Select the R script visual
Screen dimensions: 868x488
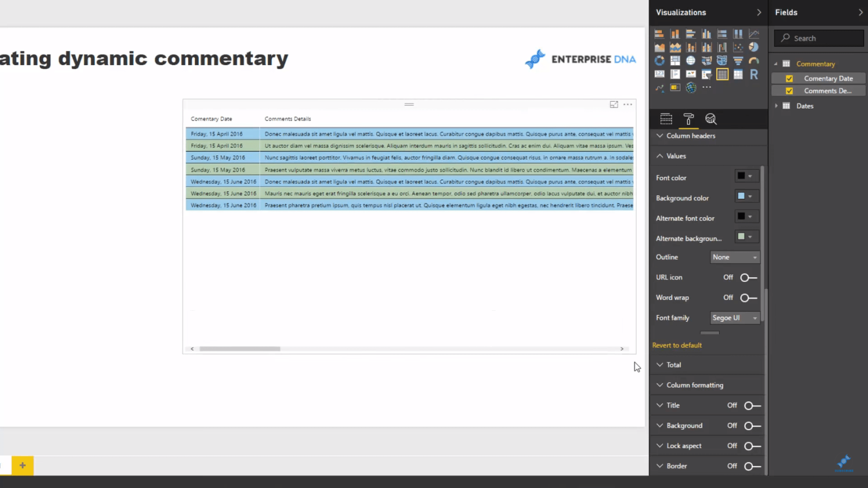[754, 74]
